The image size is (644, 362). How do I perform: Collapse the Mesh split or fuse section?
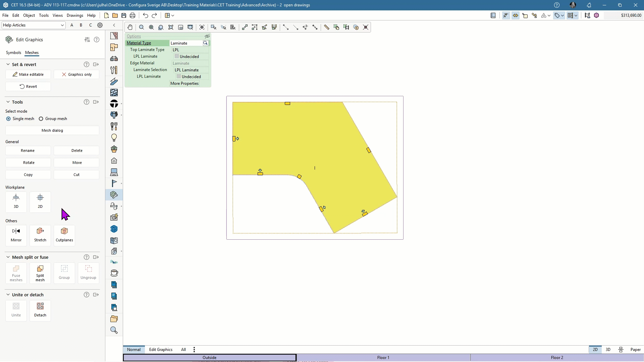pyautogui.click(x=8, y=257)
